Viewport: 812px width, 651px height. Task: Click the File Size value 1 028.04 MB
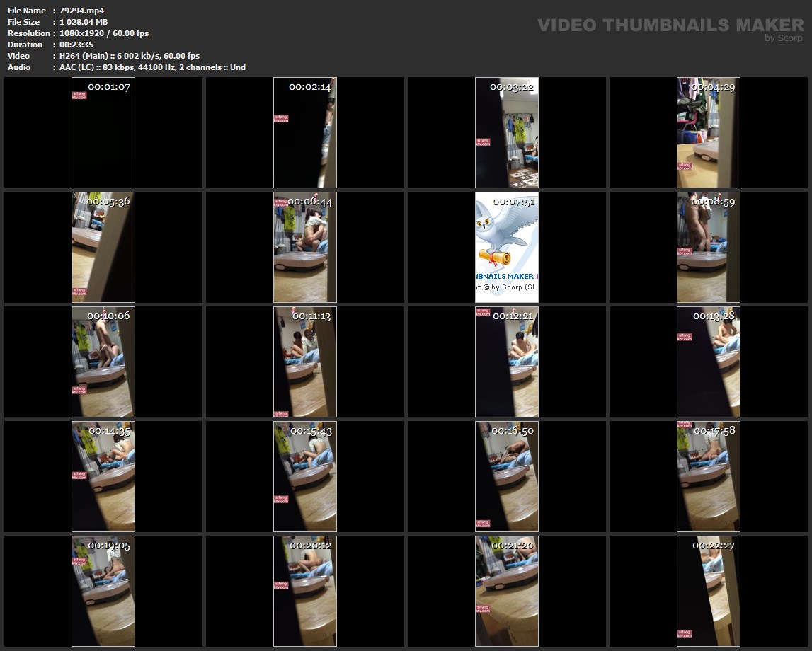coord(84,22)
